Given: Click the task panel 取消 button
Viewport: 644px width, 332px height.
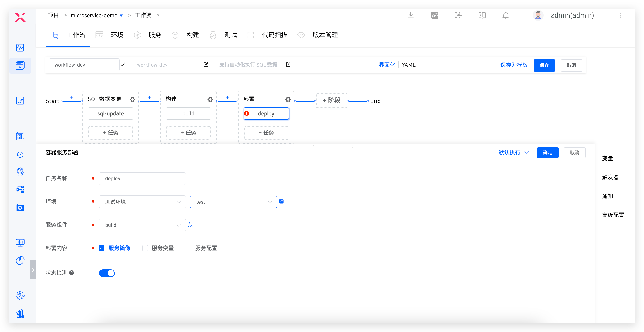Looking at the screenshot, I should (575, 152).
